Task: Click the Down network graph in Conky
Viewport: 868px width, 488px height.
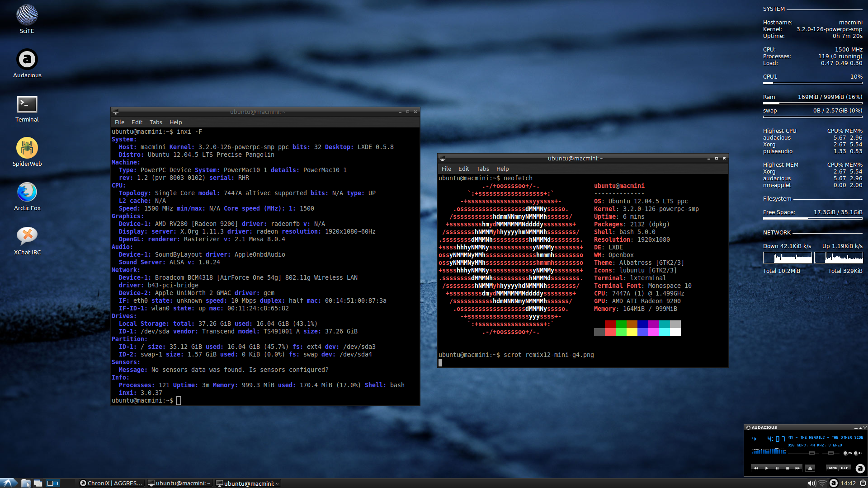Action: coord(788,258)
